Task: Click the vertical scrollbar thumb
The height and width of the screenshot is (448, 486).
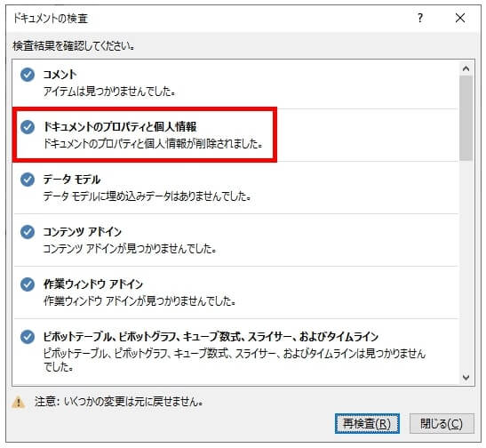Action: [466, 118]
